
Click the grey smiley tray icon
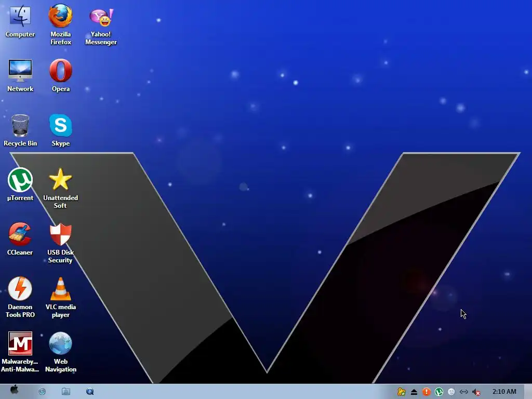click(x=451, y=392)
